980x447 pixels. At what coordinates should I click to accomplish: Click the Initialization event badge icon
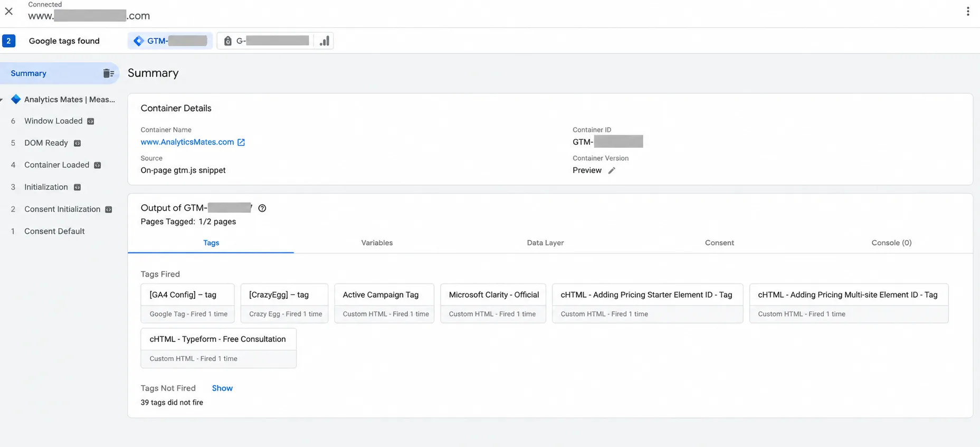click(77, 187)
